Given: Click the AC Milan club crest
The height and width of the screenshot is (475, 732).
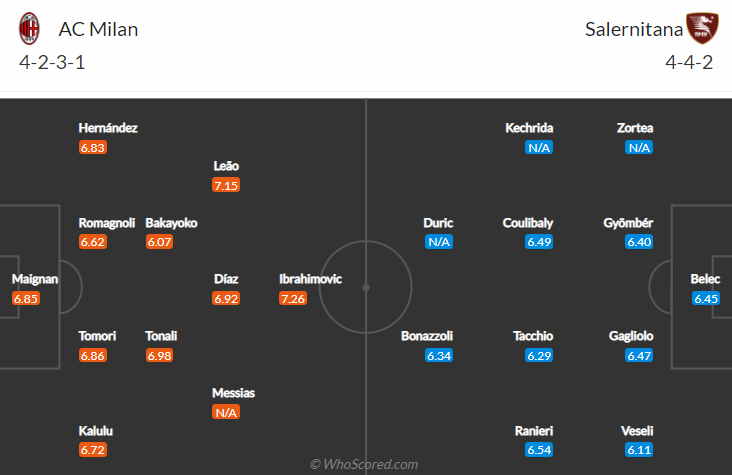Looking at the screenshot, I should click(x=29, y=28).
